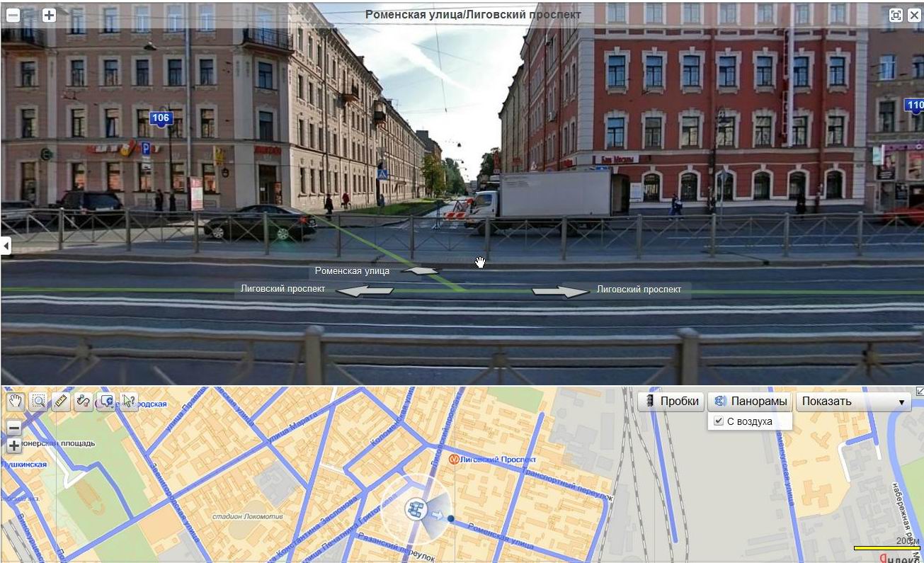
Task: Zoom out the map with minus button
Action: (13, 427)
